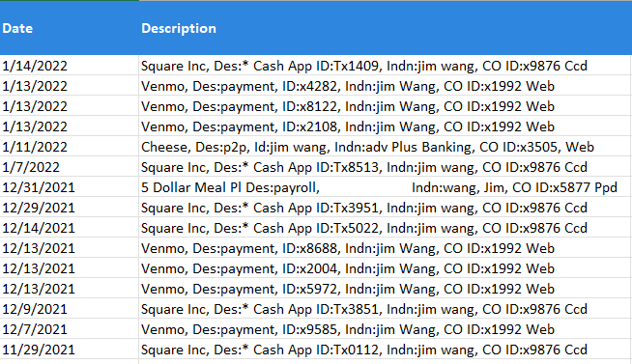This screenshot has width=632, height=364.
Task: Select the Venmo payment ID:x2108 description
Action: point(385,126)
